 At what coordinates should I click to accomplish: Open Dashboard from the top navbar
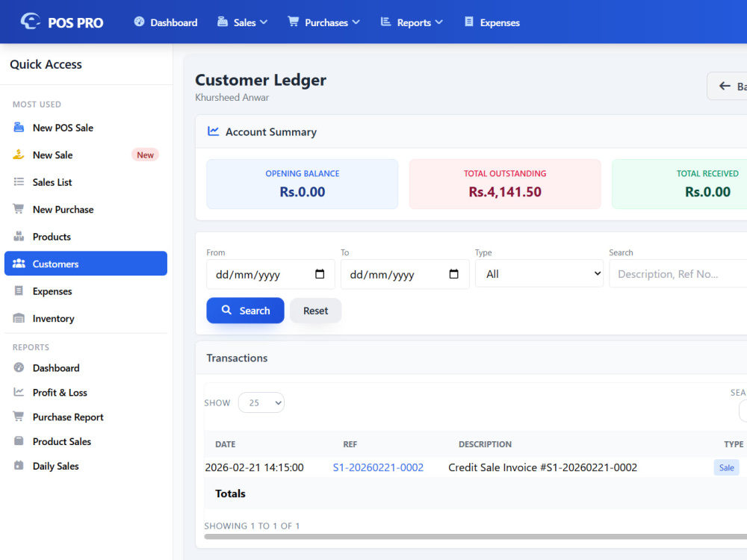pyautogui.click(x=166, y=22)
